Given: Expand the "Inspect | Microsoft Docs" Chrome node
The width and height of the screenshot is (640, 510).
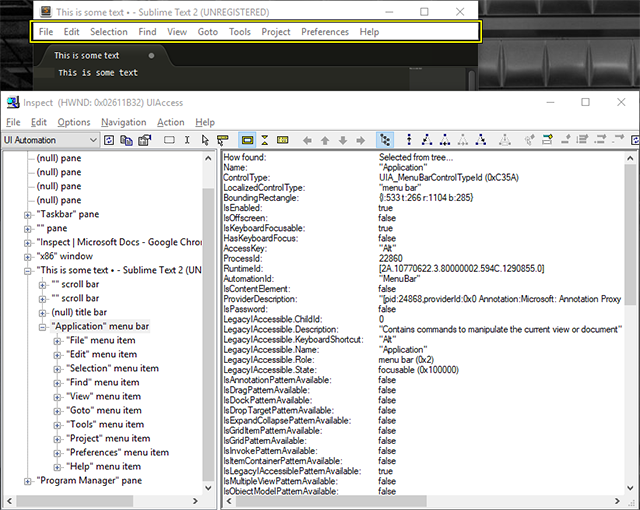Looking at the screenshot, I should (x=27, y=243).
